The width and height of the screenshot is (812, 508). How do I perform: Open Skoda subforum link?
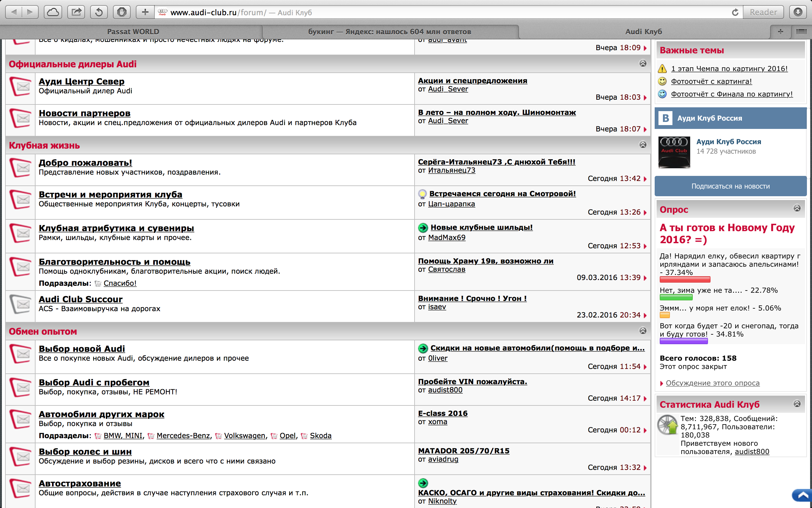(320, 436)
